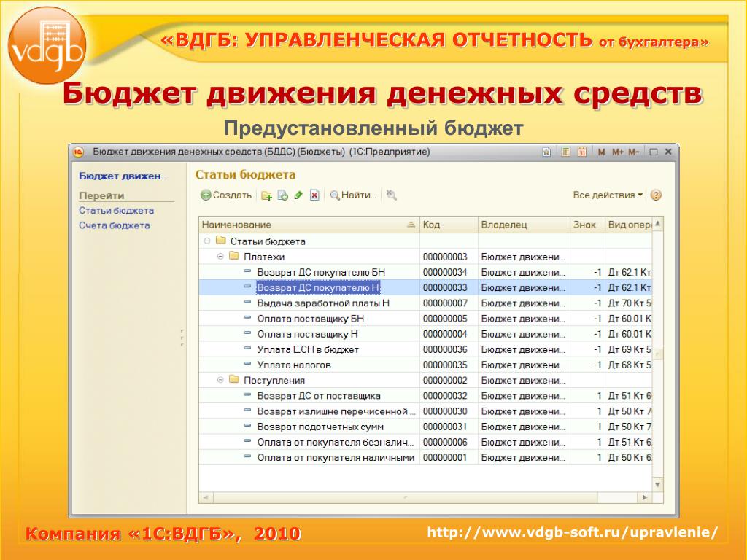Click the horizontal scrollbar right arrow
Viewport: 747px width, 560px height.
point(645,497)
